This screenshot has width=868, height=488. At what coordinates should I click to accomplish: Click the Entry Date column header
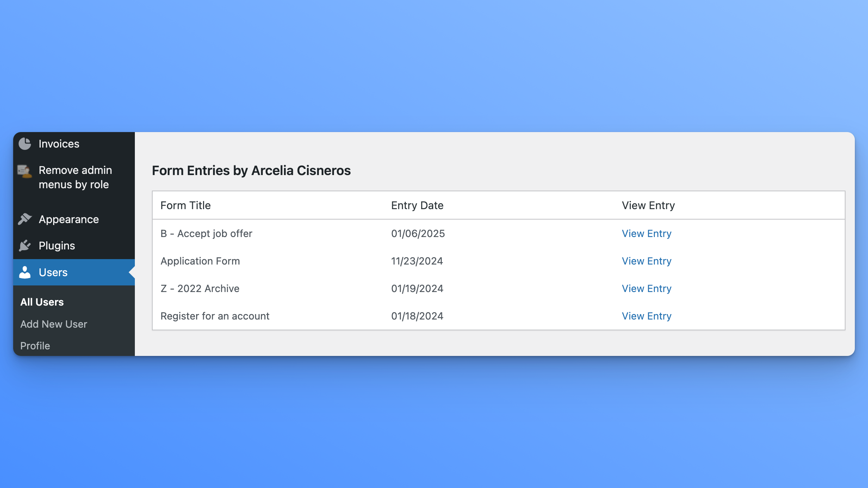pyautogui.click(x=417, y=205)
